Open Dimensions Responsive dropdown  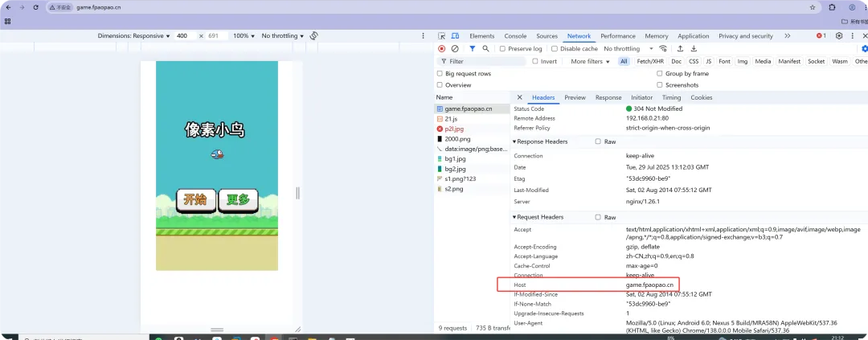pos(134,36)
